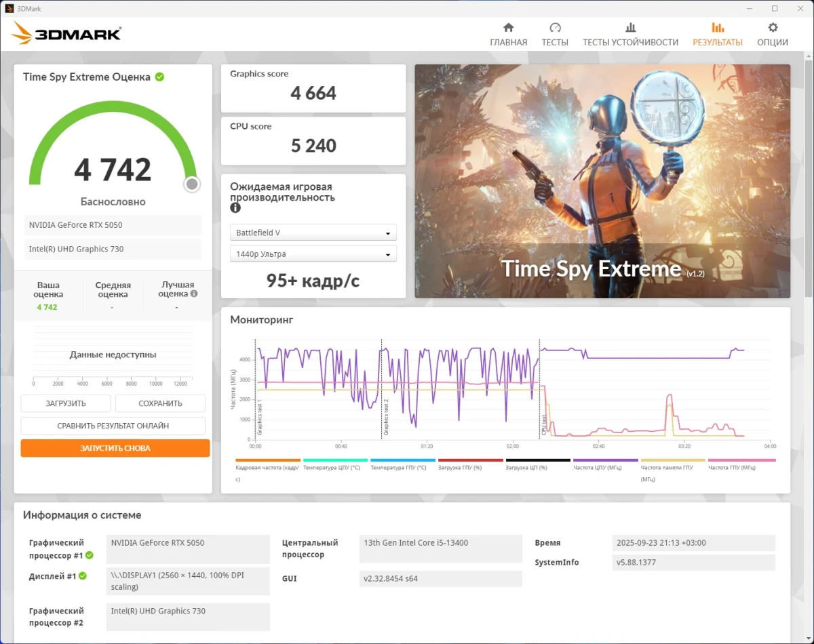Click the green checkmark beside Time Spy Extreme Оценка

point(160,77)
